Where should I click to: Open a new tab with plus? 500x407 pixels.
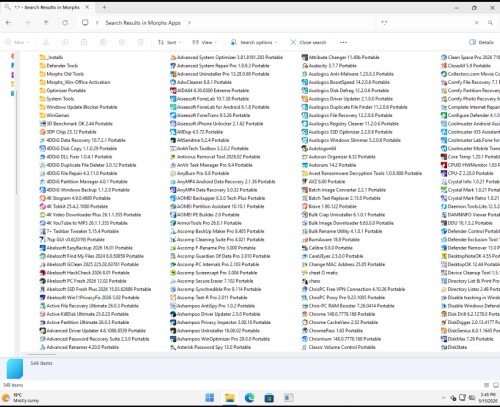[x=104, y=7]
